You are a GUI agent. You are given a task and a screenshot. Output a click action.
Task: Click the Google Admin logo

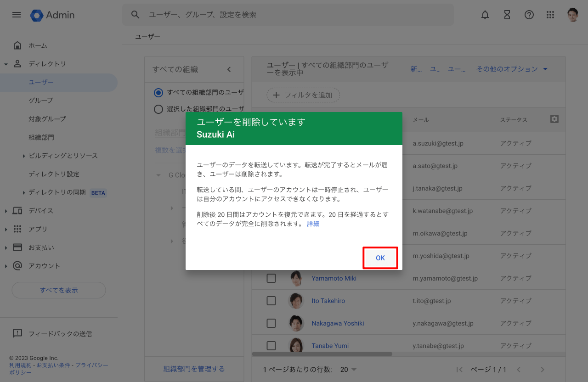(52, 15)
